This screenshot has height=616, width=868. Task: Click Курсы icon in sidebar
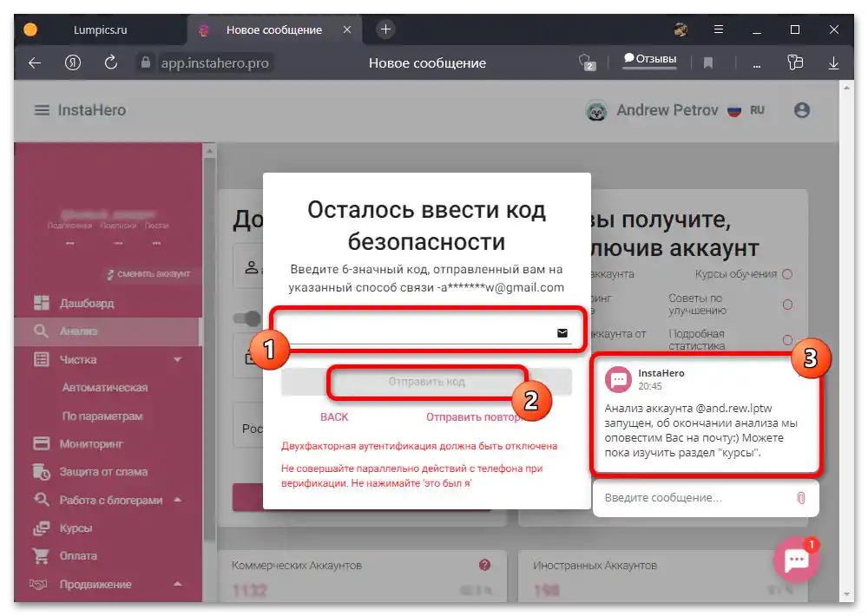(41, 528)
